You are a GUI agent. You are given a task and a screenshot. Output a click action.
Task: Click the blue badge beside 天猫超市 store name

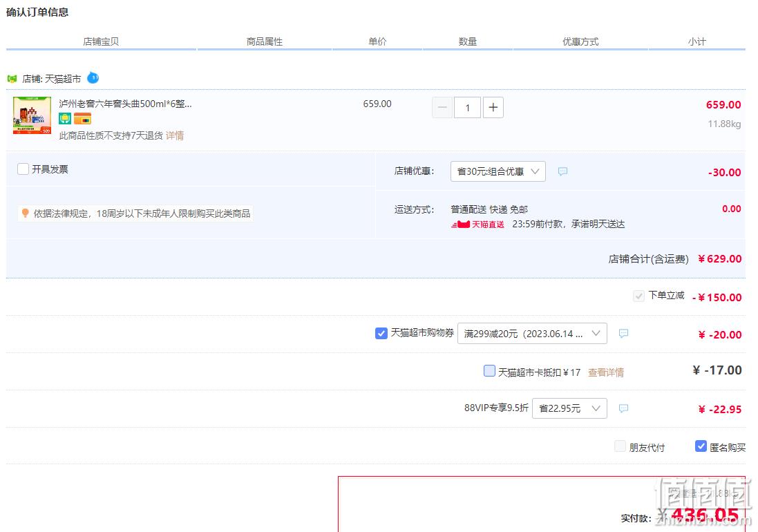click(93, 78)
